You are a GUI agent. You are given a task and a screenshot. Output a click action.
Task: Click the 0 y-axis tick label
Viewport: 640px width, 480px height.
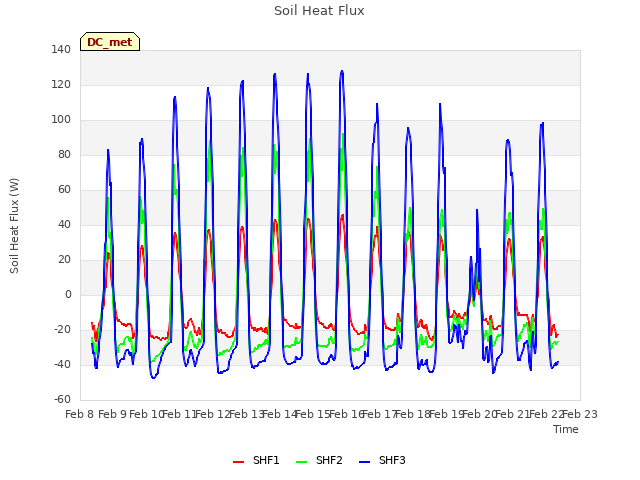coord(68,294)
